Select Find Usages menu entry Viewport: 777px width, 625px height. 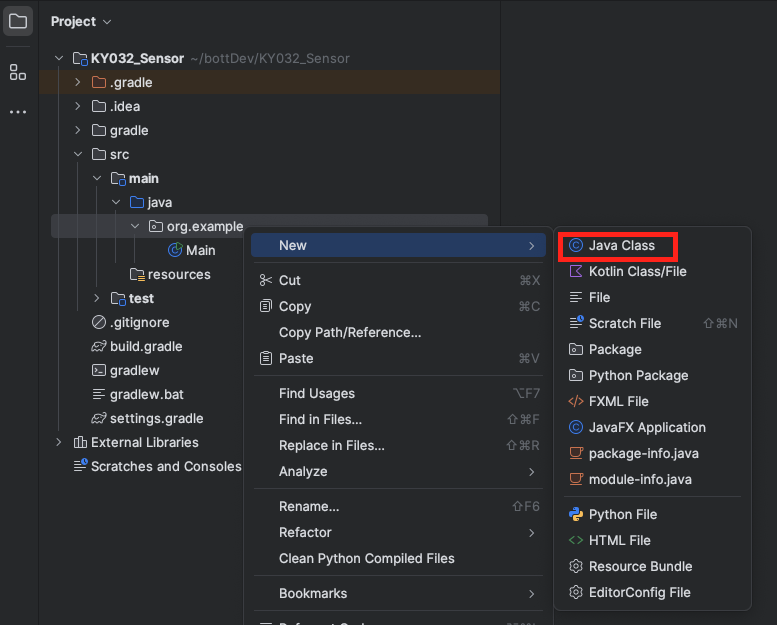pyautogui.click(x=398, y=393)
